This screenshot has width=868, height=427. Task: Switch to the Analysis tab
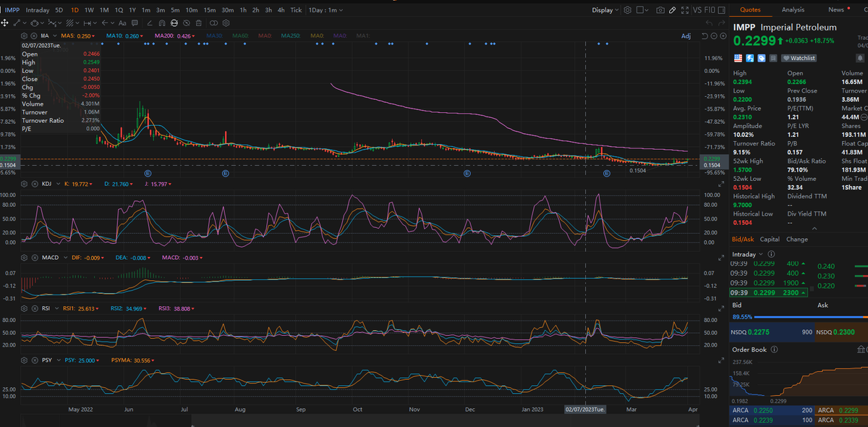(793, 9)
